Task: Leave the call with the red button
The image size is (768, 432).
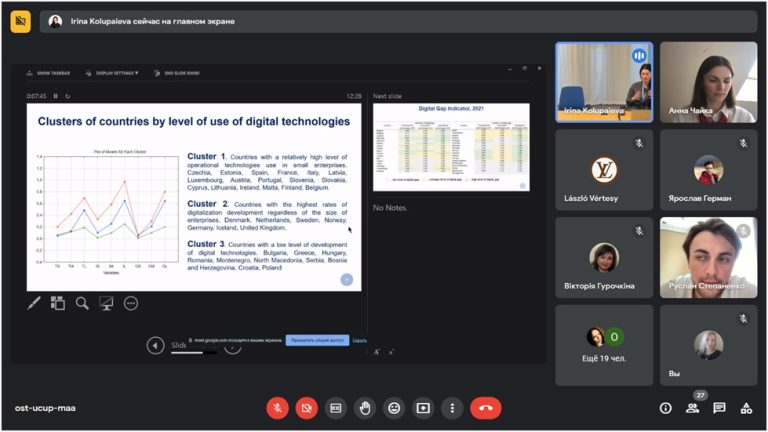Action: point(486,408)
